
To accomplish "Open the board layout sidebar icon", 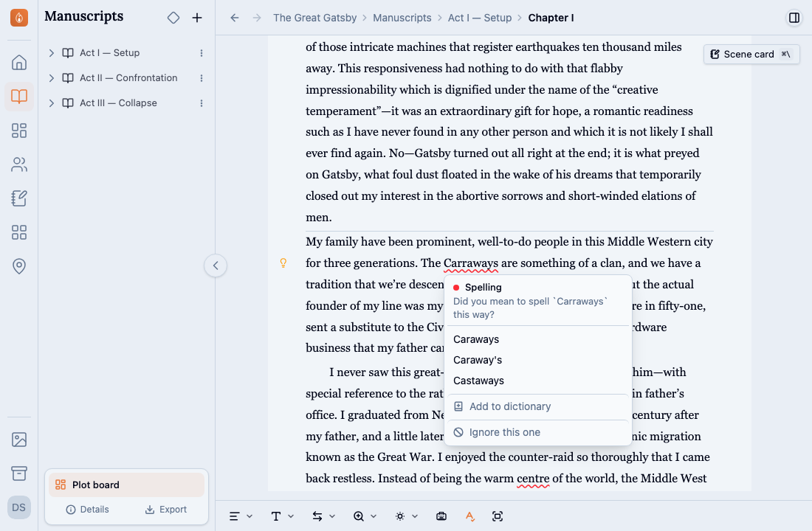I will tap(19, 131).
